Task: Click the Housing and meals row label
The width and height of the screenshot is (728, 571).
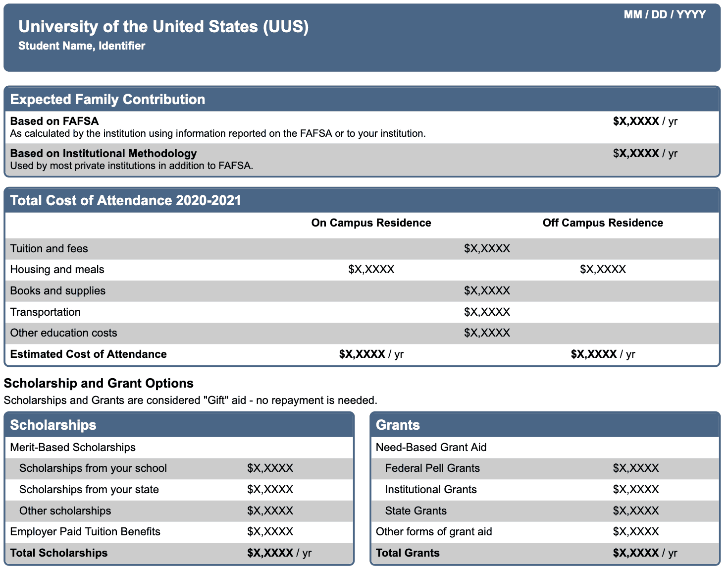Action: click(x=57, y=270)
